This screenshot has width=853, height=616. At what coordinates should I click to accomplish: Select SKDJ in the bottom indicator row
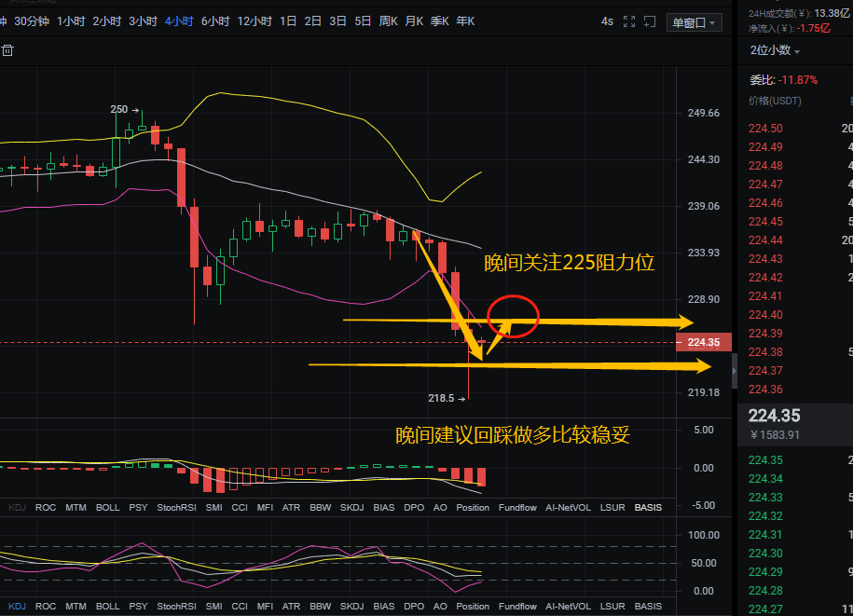point(352,606)
